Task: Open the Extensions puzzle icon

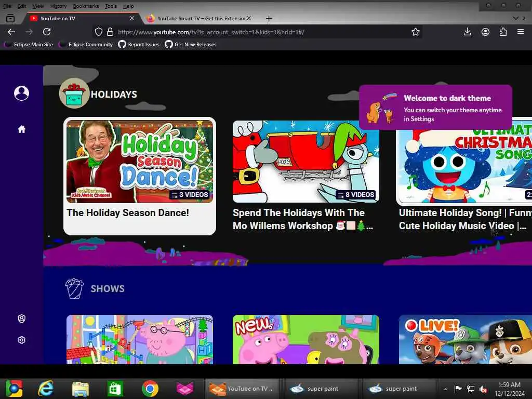Action: [x=503, y=32]
